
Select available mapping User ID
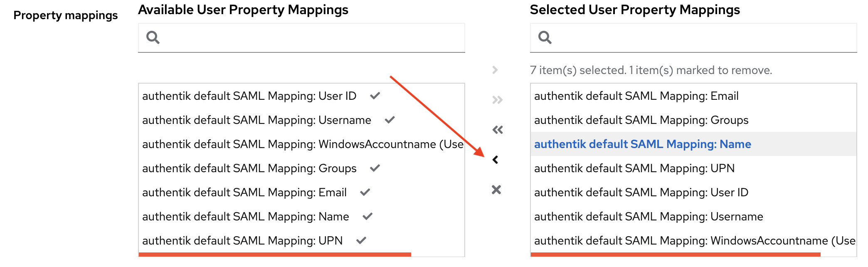click(301, 96)
